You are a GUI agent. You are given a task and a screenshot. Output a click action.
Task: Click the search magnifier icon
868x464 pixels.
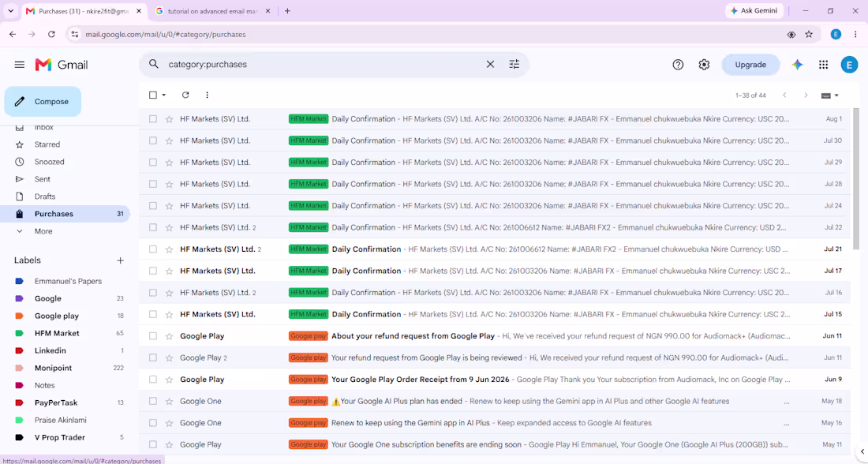[154, 64]
